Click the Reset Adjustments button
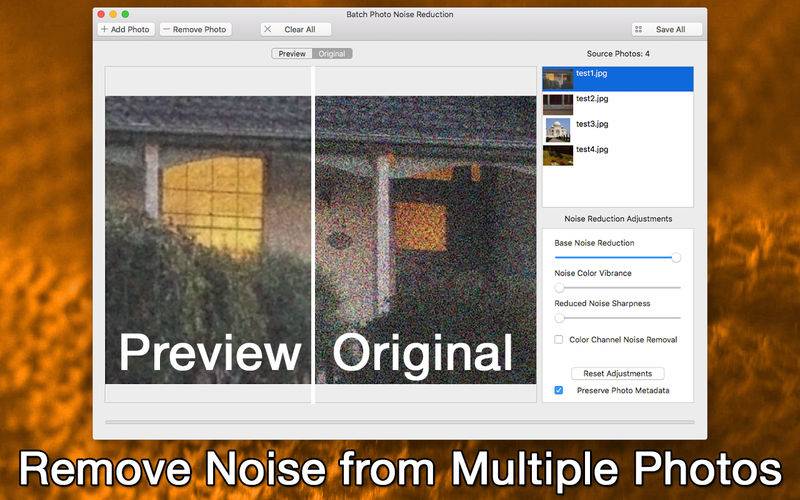This screenshot has width=800, height=500. click(617, 373)
